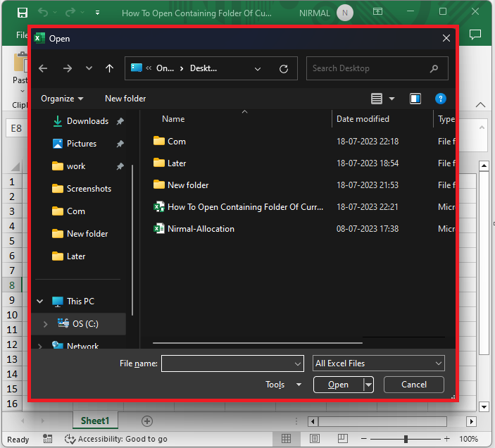The height and width of the screenshot is (448, 495).
Task: Select Com folder in file list
Action: pyautogui.click(x=177, y=142)
